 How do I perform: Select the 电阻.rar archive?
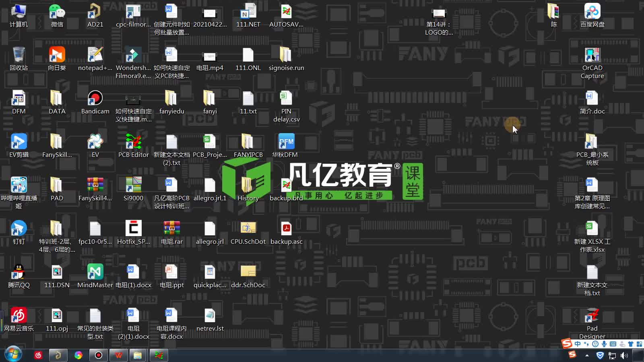click(x=171, y=232)
